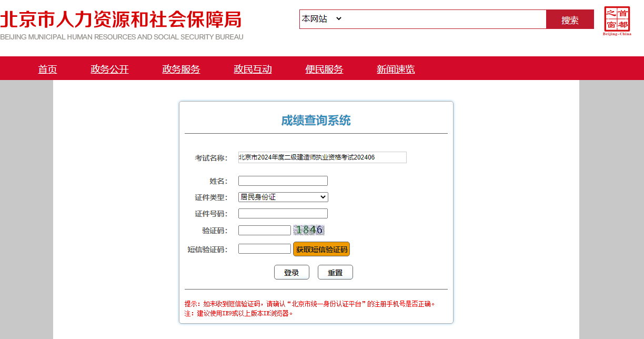Select 政务服务 in the navigation bar
The image size is (644, 339).
click(x=181, y=69)
